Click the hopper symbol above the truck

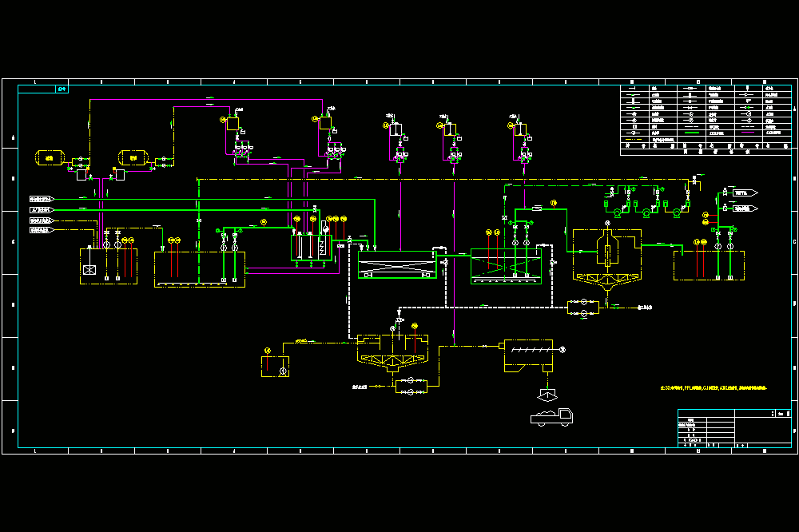coord(547,395)
